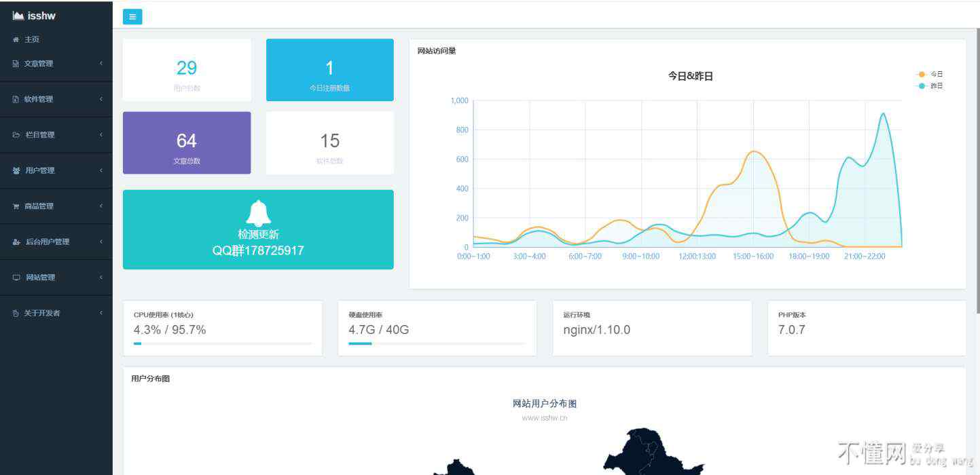Click the monitor icon beside 网站管理

[x=16, y=278]
